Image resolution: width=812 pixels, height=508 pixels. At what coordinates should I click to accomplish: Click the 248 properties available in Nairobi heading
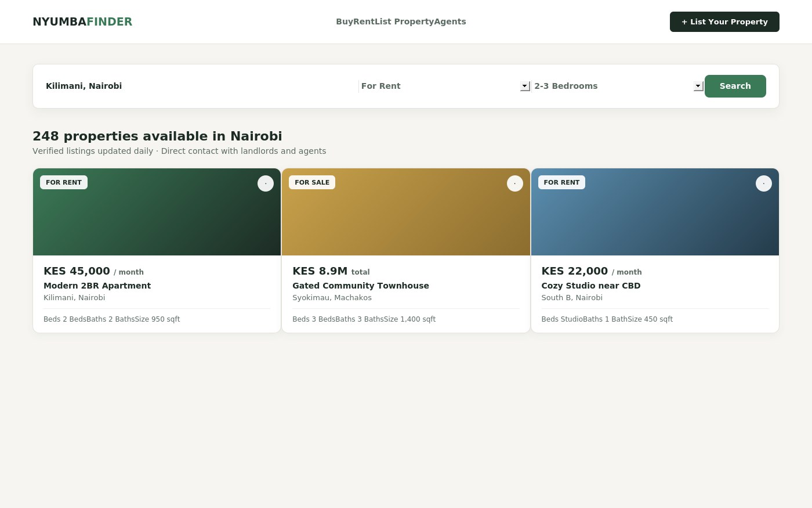click(157, 136)
